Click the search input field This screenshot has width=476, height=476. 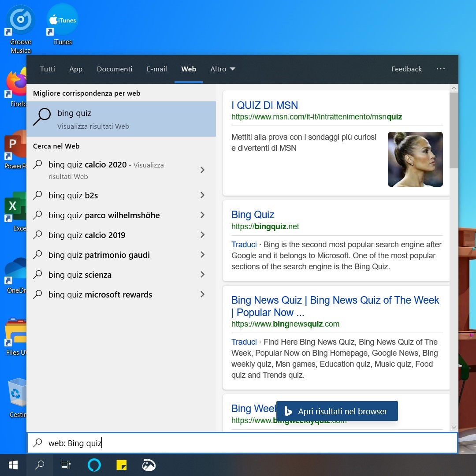click(x=242, y=443)
